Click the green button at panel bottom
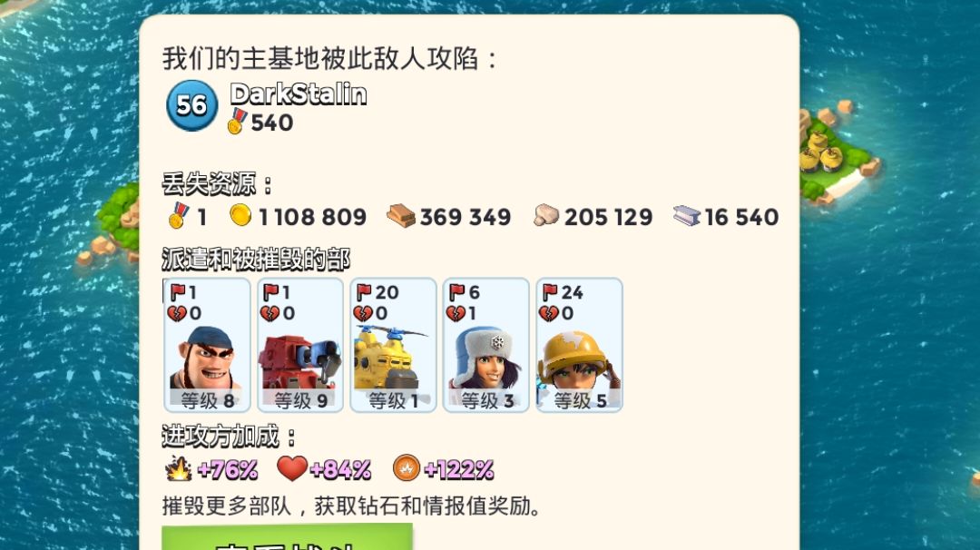The height and width of the screenshot is (550, 980). click(x=288, y=537)
